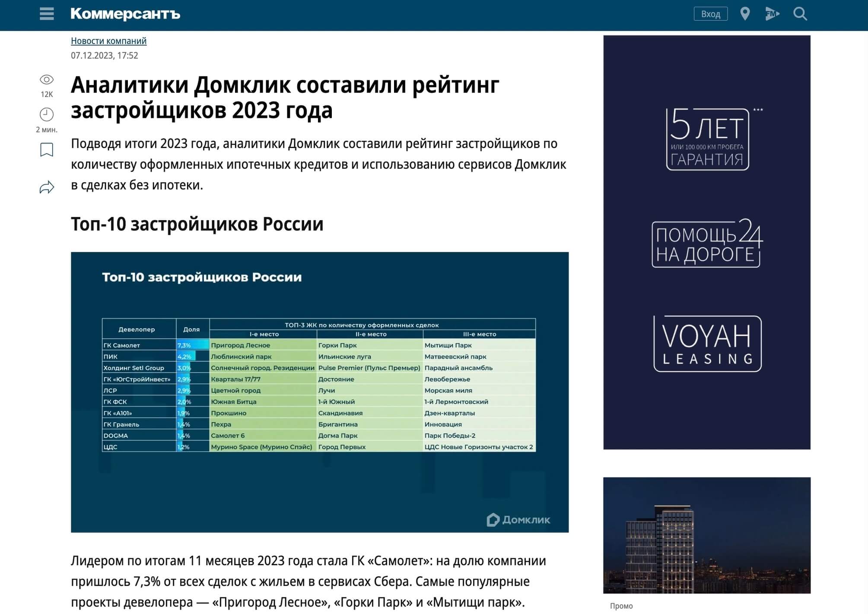868x614 pixels.
Task: Open the Новости компаний section link
Action: click(x=108, y=41)
